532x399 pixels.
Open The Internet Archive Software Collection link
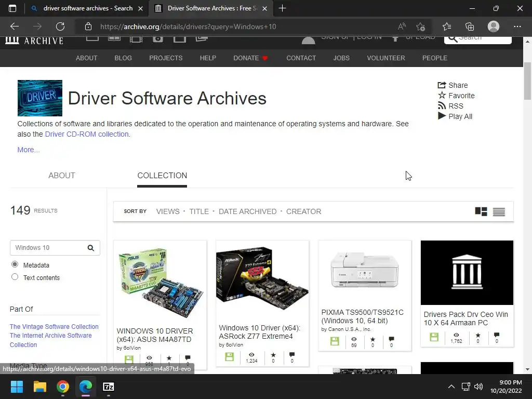click(x=50, y=340)
